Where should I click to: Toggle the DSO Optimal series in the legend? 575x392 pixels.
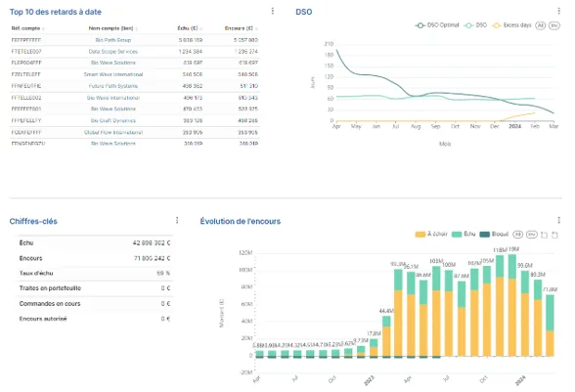click(x=437, y=25)
